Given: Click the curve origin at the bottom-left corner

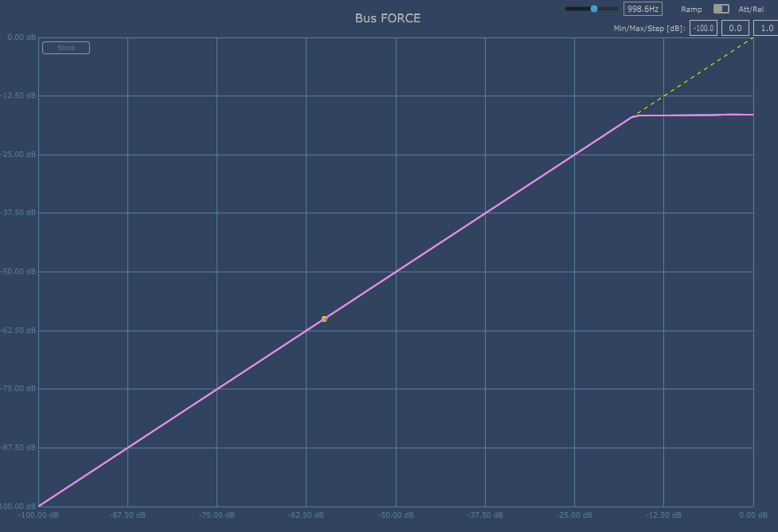Looking at the screenshot, I should pyautogui.click(x=39, y=506).
